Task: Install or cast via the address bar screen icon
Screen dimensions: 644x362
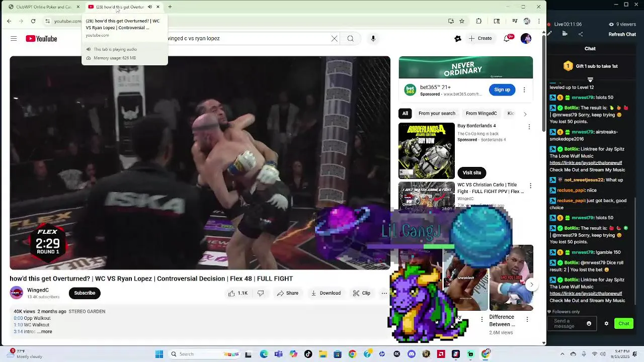Action: point(451,21)
